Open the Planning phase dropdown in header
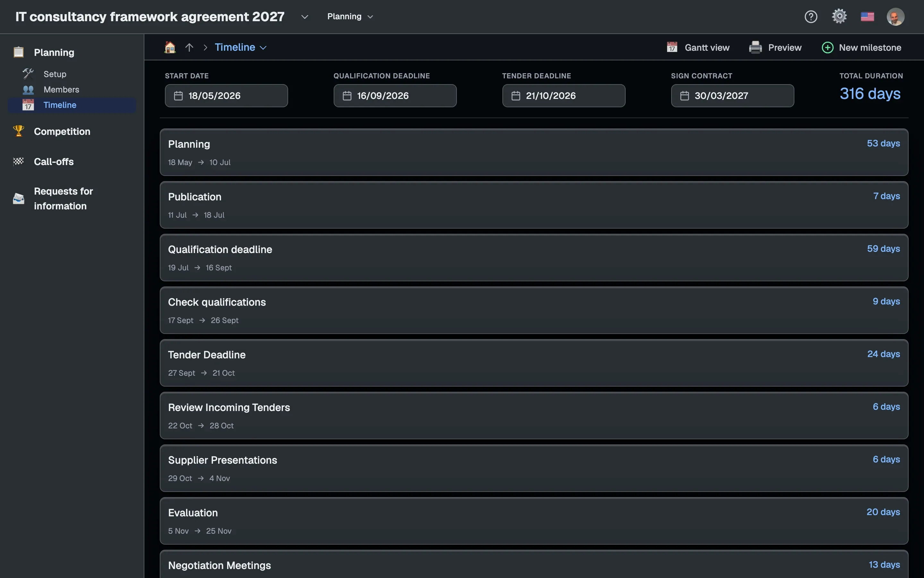The height and width of the screenshot is (578, 924). (350, 16)
